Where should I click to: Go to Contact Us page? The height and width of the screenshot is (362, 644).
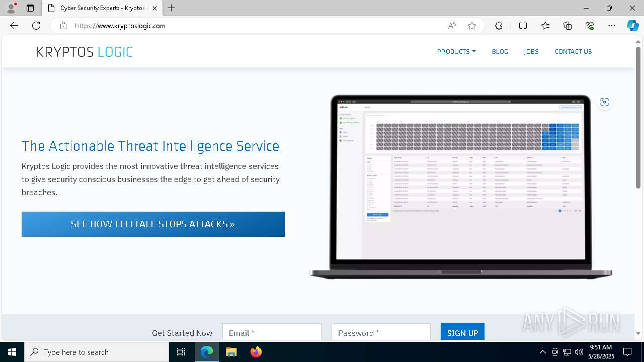click(x=573, y=52)
